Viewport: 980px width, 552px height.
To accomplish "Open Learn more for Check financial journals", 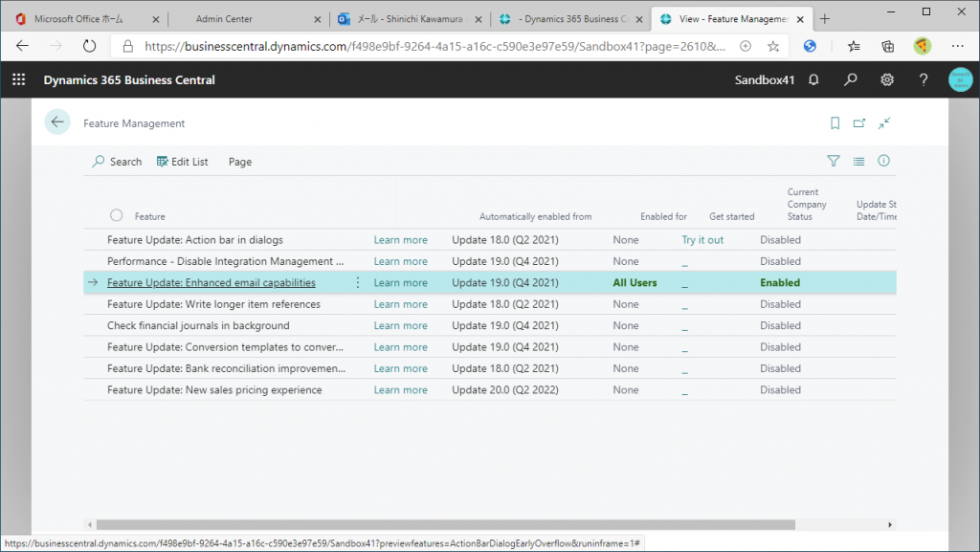I will [x=401, y=326].
